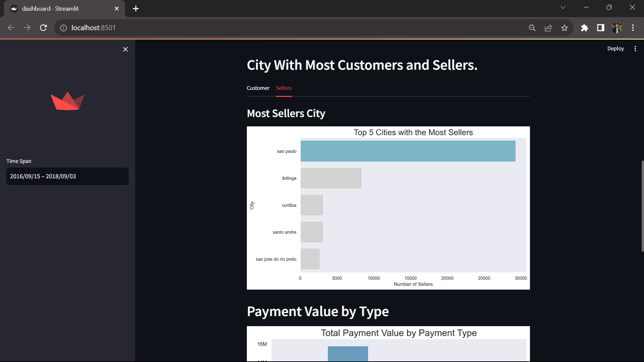Toggle the browser side panel icon
Screen dimensions: 644x362
click(601, 28)
